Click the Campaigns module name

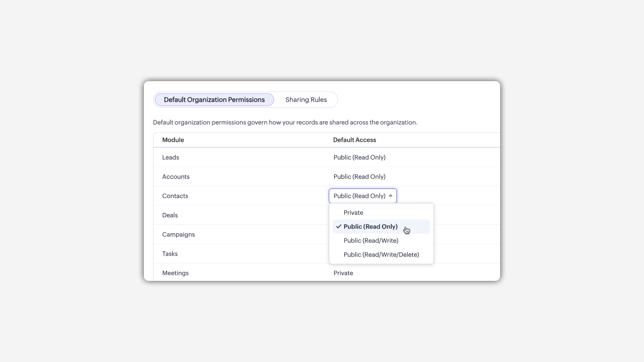coord(178,235)
